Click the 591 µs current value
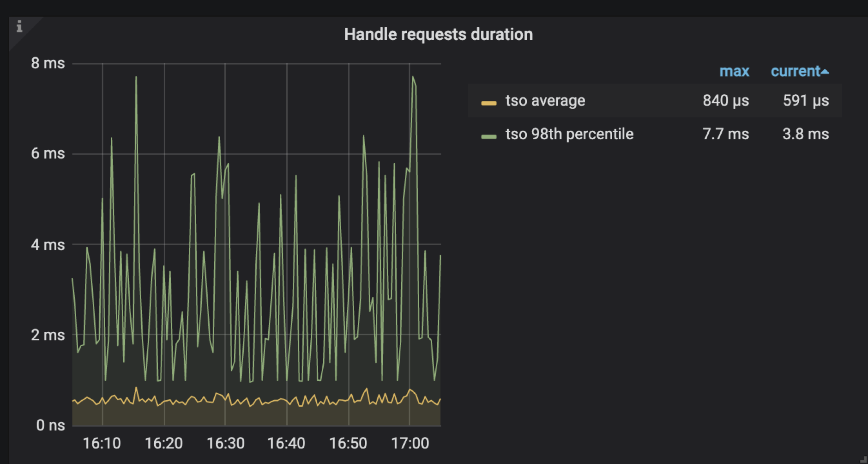Viewport: 868px width, 464px height. coord(806,100)
